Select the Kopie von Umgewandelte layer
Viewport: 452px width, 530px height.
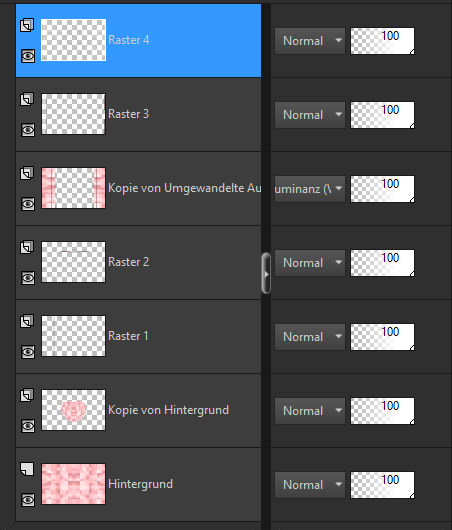coord(138,188)
